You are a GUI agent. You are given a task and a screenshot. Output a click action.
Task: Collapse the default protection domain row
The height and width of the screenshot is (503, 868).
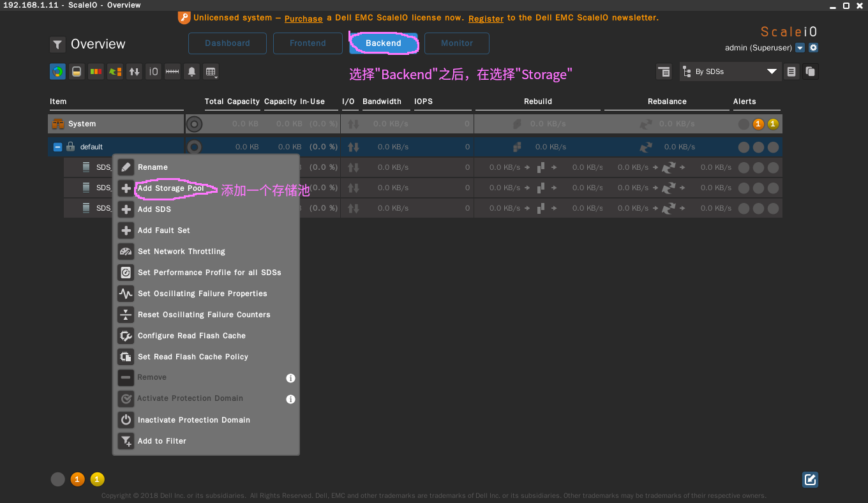[57, 147]
